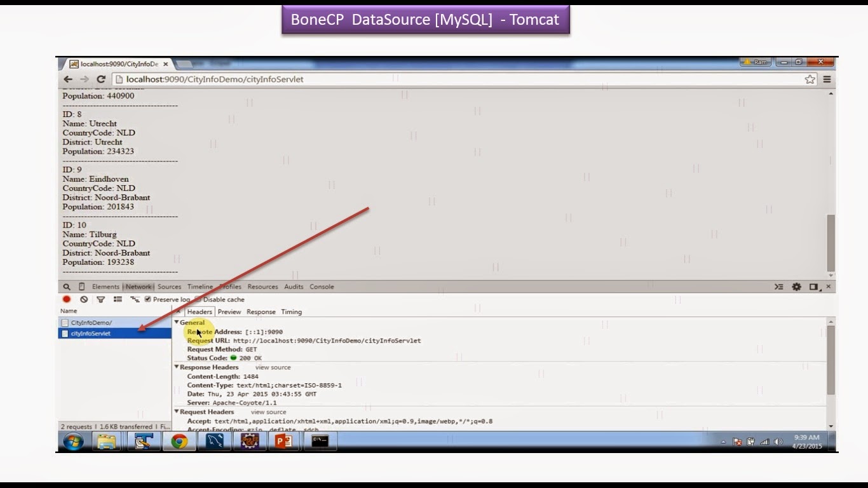Switch to the Resources panel tab

pyautogui.click(x=263, y=287)
